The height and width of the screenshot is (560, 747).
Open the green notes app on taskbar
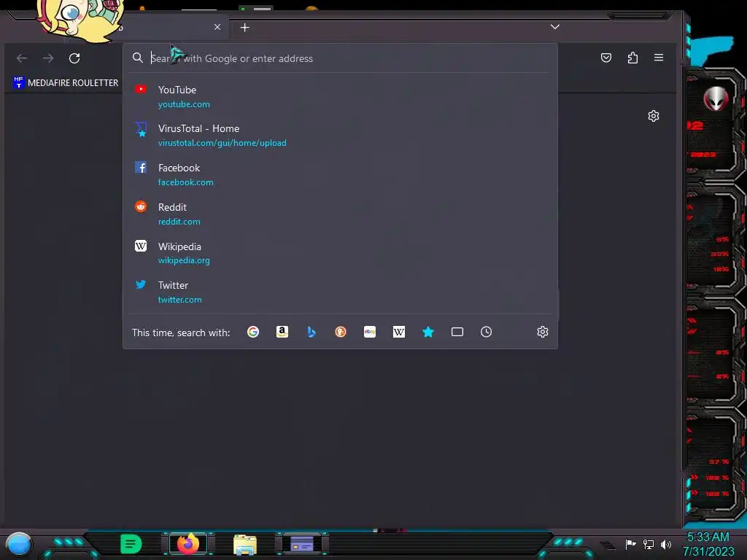click(131, 544)
